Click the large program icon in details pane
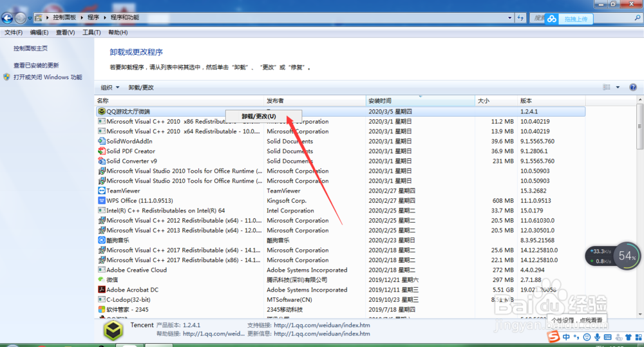This screenshot has height=347, width=644. click(x=113, y=330)
